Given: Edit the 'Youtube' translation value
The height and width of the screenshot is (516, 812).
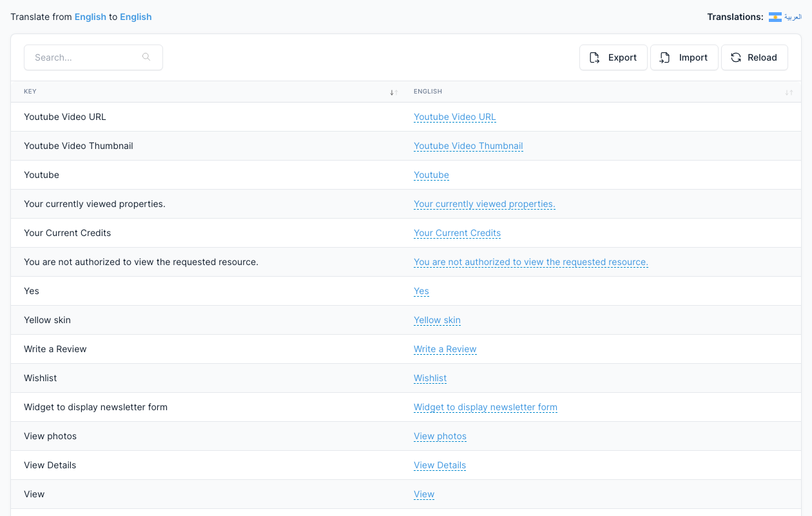Looking at the screenshot, I should [431, 175].
